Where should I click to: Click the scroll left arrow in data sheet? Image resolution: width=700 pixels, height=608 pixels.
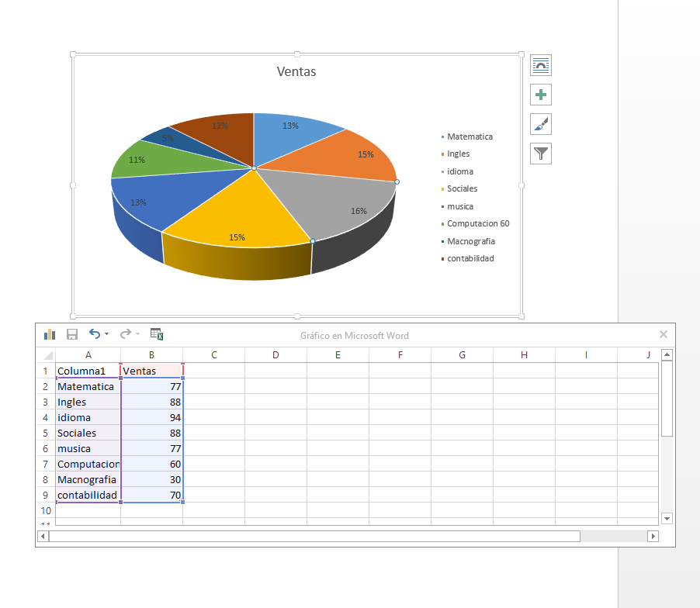pyautogui.click(x=43, y=536)
